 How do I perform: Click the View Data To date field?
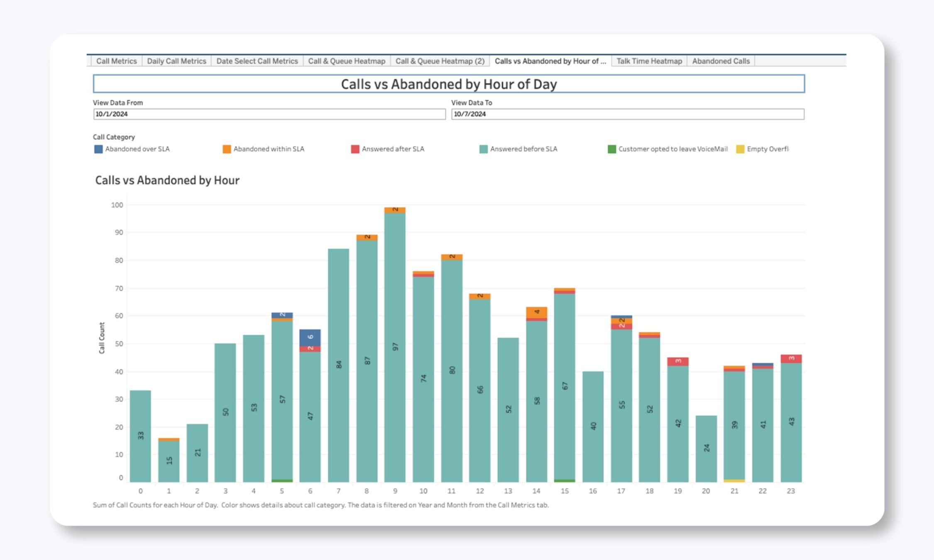pos(627,114)
